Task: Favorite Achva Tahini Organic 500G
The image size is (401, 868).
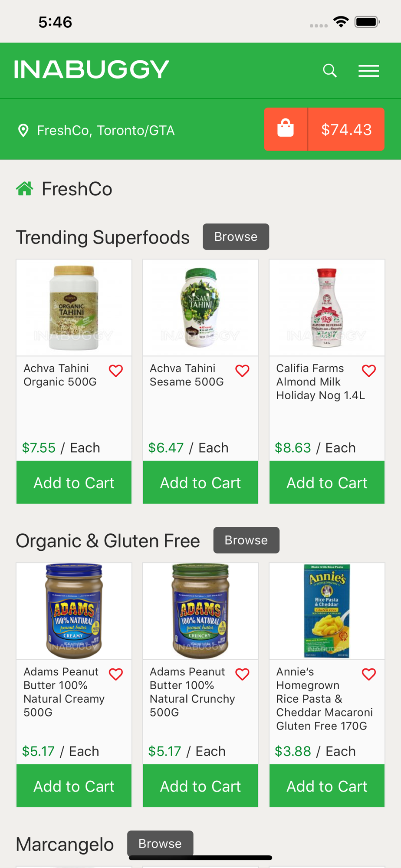Action: click(x=116, y=371)
